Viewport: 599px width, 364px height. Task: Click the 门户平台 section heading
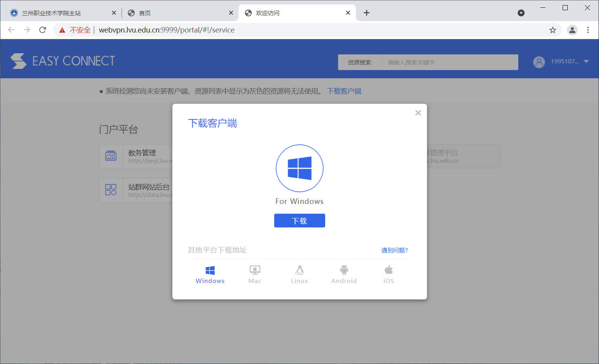pos(119,130)
